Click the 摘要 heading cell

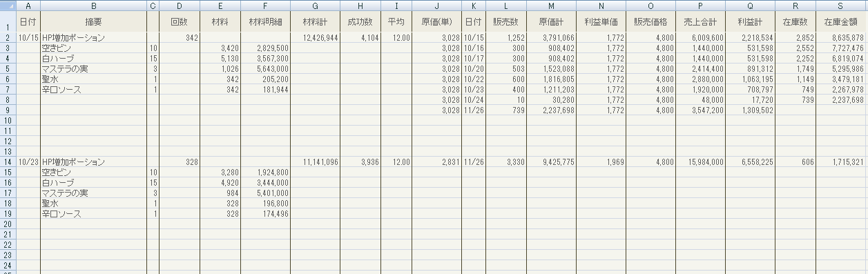(93, 21)
